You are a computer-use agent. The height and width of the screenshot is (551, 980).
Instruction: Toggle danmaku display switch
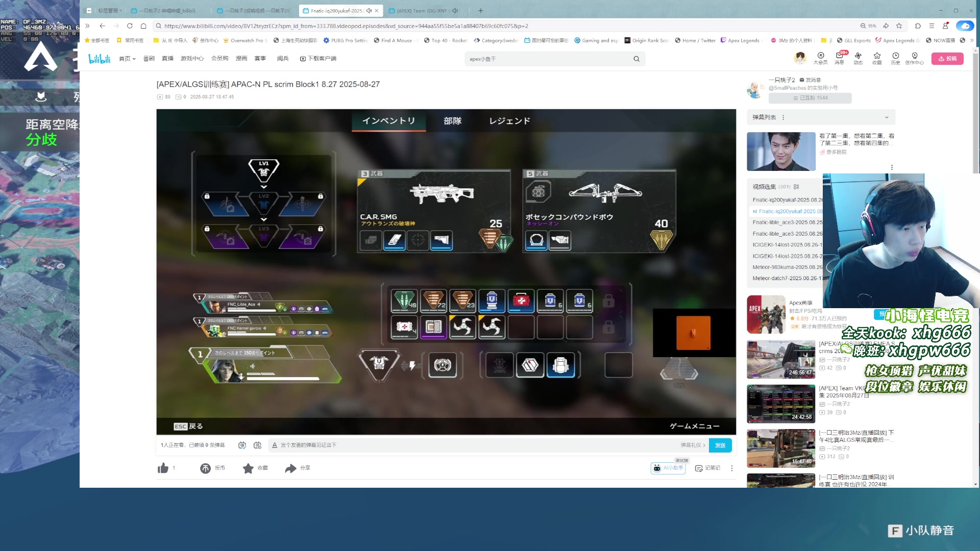(x=242, y=445)
